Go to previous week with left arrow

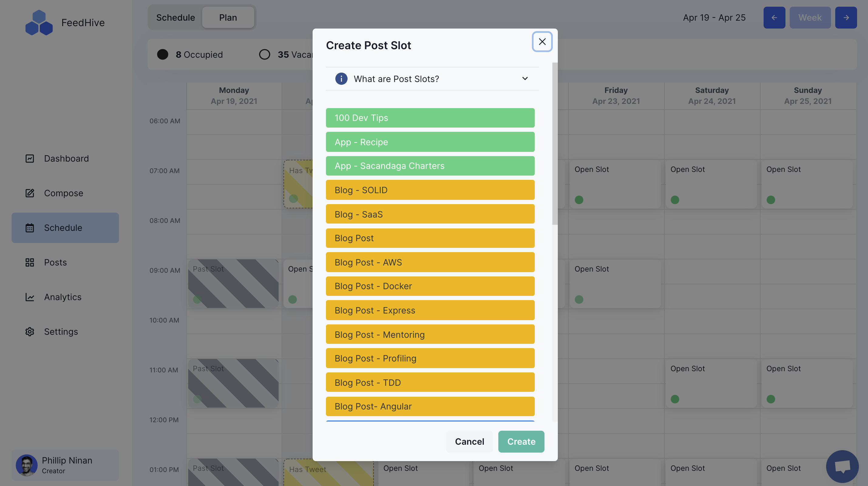pos(774,18)
